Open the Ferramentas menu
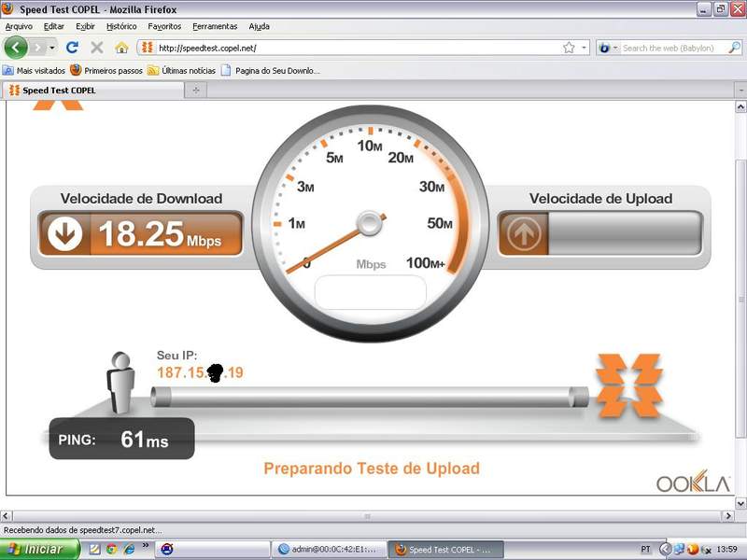 (215, 27)
